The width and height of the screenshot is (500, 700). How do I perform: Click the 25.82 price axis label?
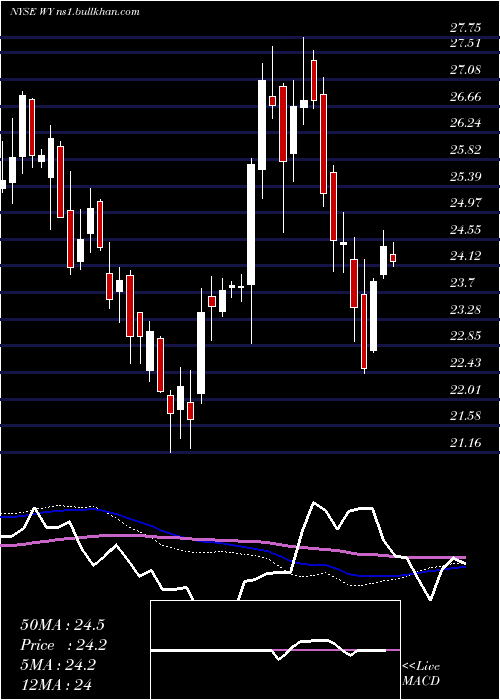click(465, 150)
